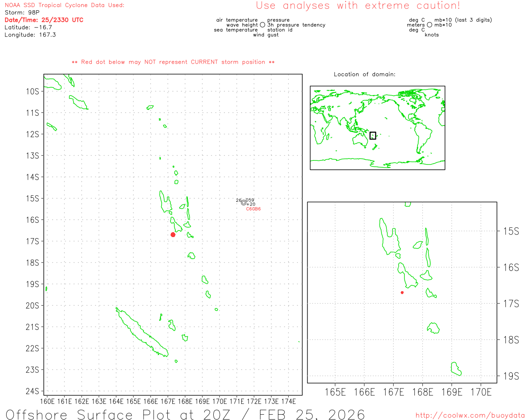Select the circular station marker near C6GB6

244,202
